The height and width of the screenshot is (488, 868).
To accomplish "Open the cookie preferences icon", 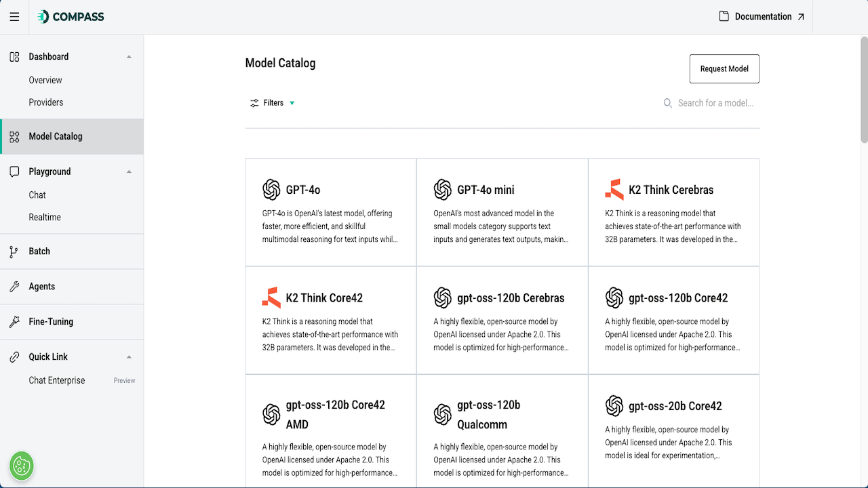I will (22, 466).
